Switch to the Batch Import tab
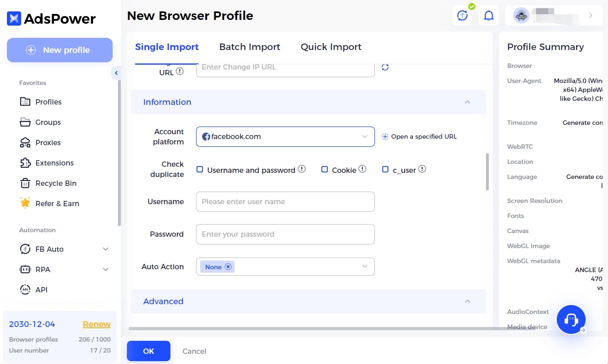Viewport: 608px width, 364px height. pyautogui.click(x=249, y=47)
